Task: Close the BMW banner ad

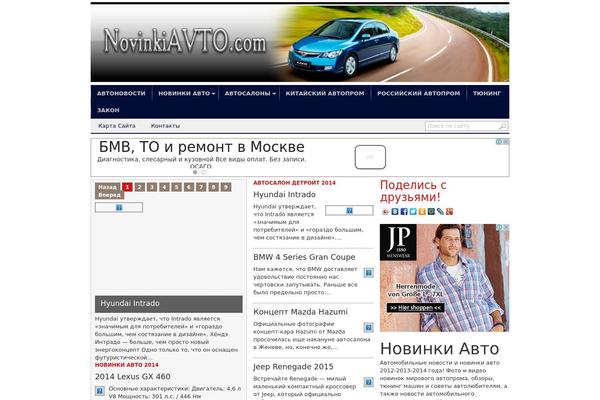Action: [506, 142]
